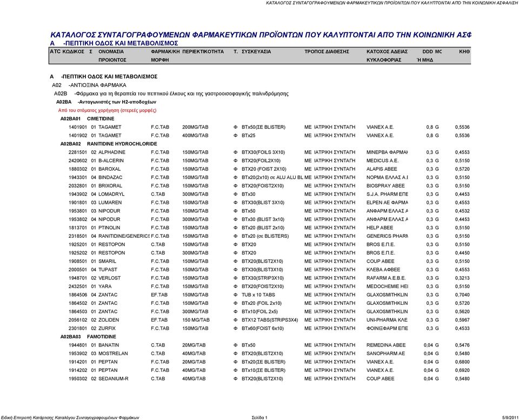Image resolution: width=519 pixels, height=420 pixels.
Task: Click the BTX12 TABS(STRIPS3X4) packaging cell
Action: pos(270,319)
